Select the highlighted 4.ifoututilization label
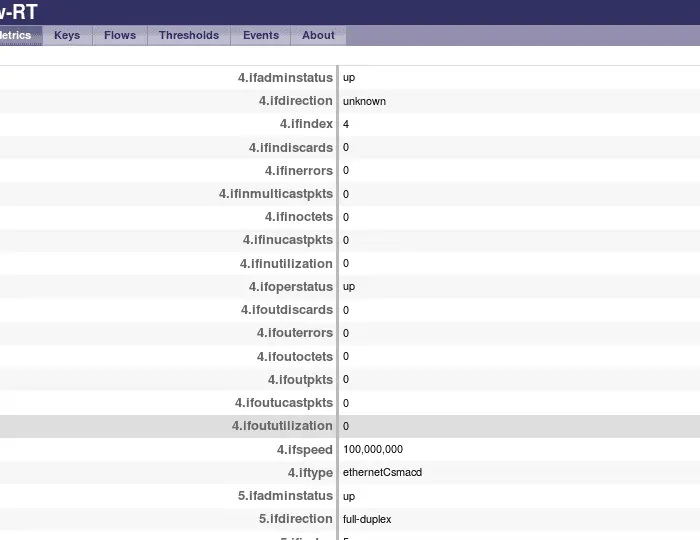Screen dimensions: 700x540 [x=282, y=426]
